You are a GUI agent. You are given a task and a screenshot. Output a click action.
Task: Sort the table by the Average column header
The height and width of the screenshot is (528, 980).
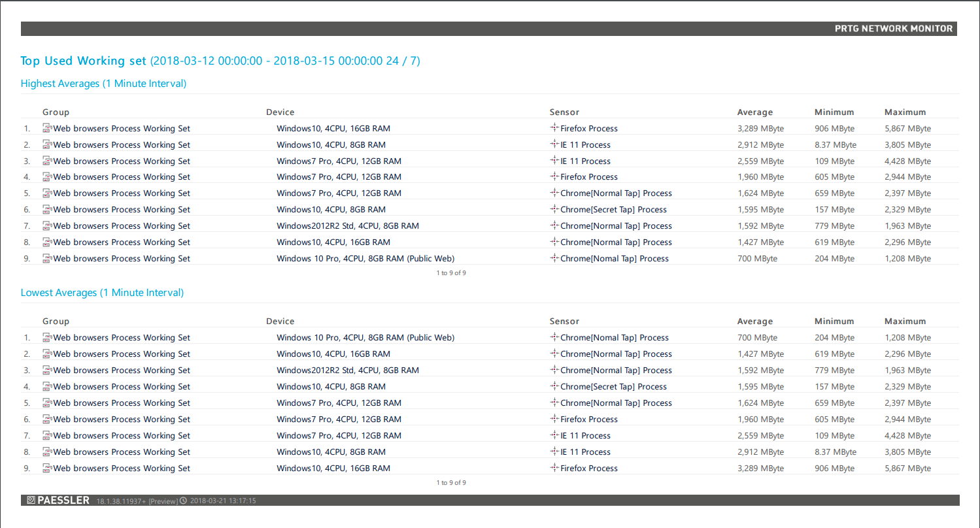(x=755, y=112)
